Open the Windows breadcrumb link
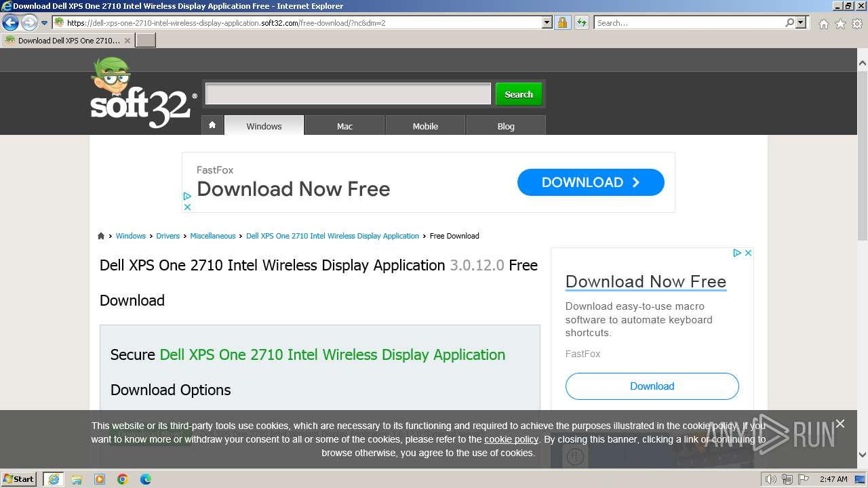Image resolution: width=868 pixels, height=488 pixels. click(x=131, y=236)
